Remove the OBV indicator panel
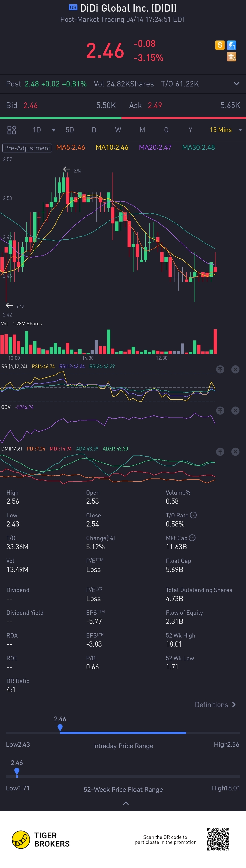 235,410
